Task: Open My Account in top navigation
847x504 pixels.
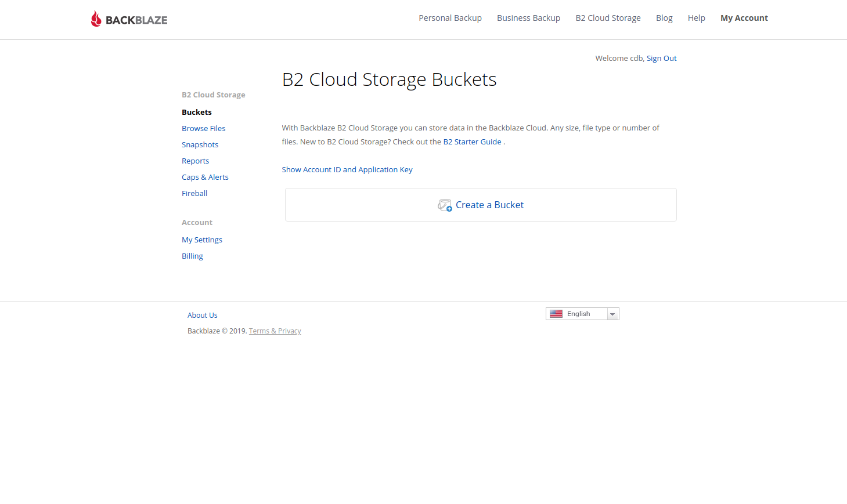Action: pyautogui.click(x=744, y=18)
